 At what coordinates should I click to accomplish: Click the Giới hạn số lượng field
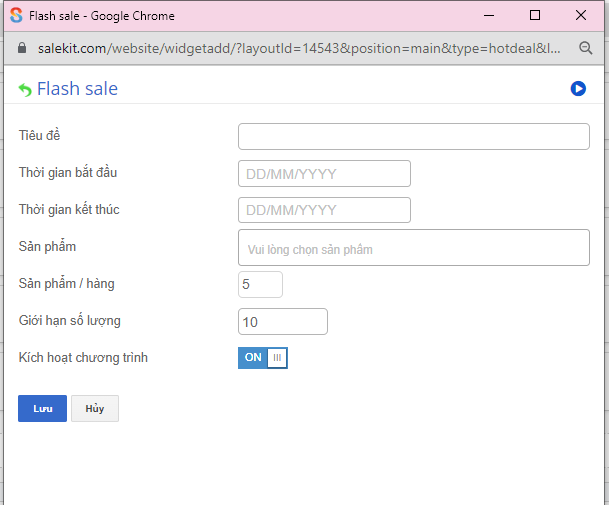(283, 321)
